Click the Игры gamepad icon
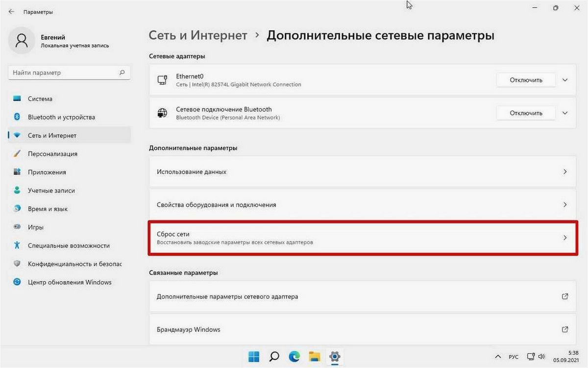Screen dimensions: 588x368 click(17, 227)
